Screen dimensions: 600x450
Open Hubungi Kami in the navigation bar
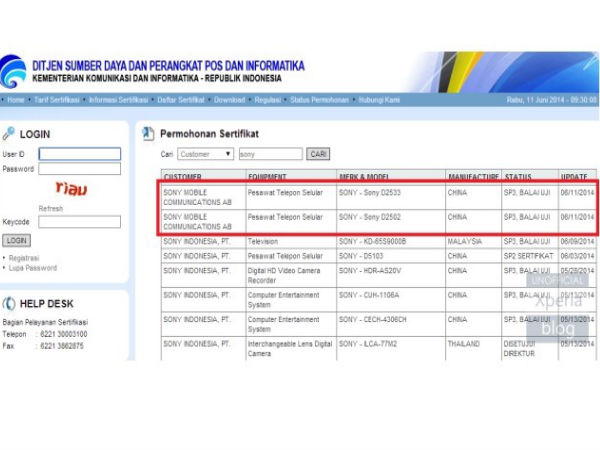point(379,100)
